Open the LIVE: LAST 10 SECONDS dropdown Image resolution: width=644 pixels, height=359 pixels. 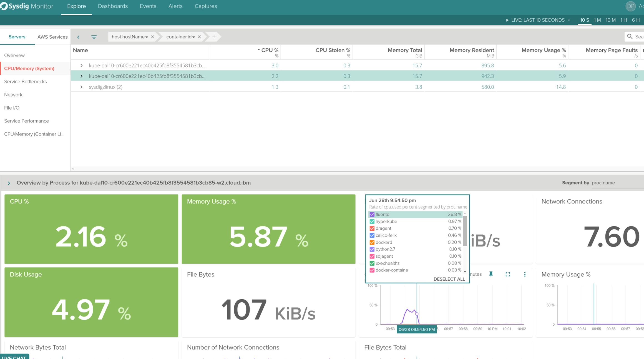pos(540,20)
